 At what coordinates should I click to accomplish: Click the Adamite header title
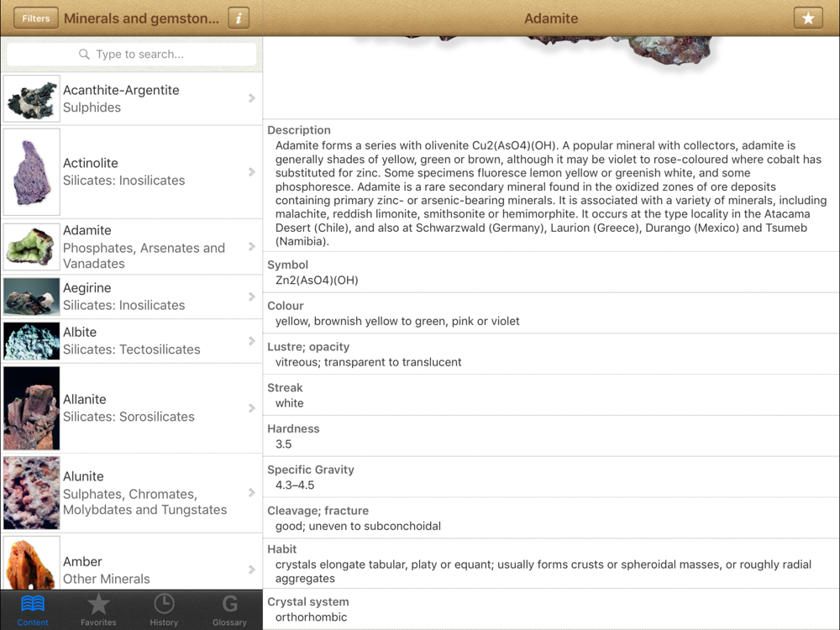551,18
